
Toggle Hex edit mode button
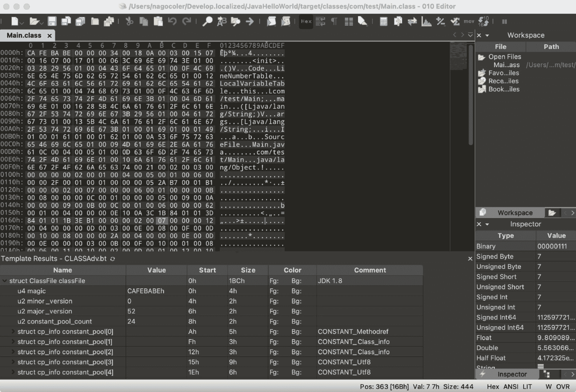click(306, 21)
